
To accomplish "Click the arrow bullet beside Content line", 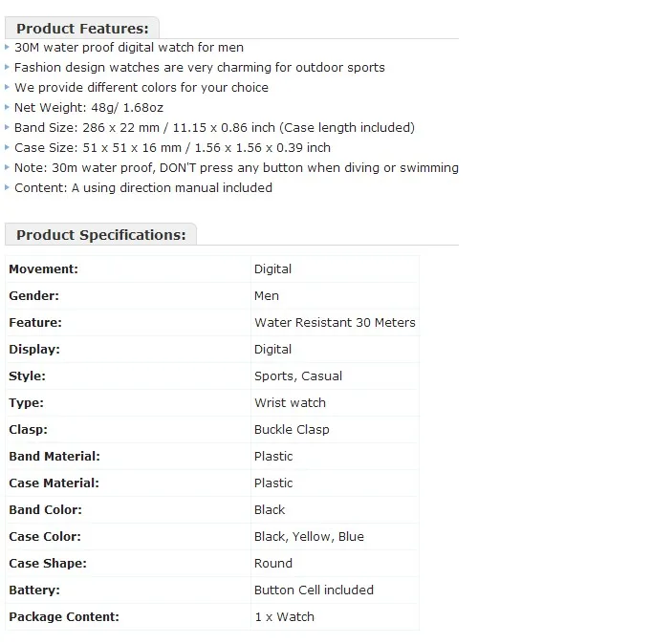I will tap(7, 188).
